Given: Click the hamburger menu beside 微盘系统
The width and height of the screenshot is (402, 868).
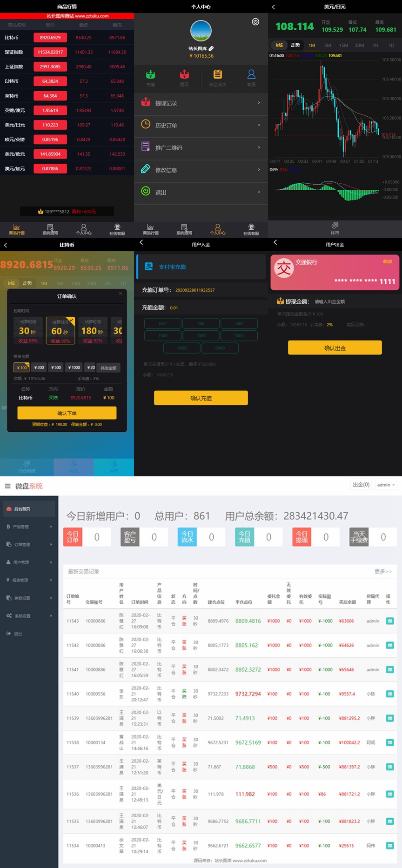Looking at the screenshot, I should click(x=7, y=486).
